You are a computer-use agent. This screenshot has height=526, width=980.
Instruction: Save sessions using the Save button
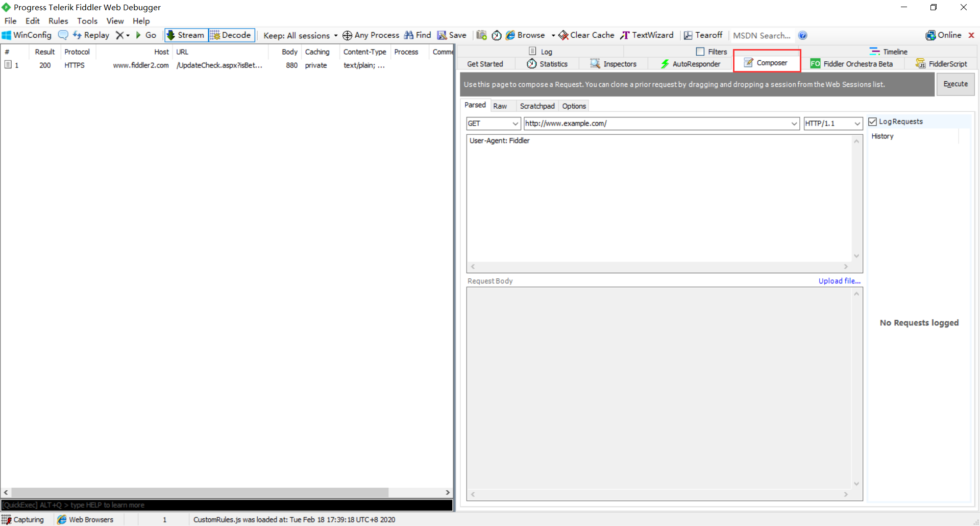452,35
